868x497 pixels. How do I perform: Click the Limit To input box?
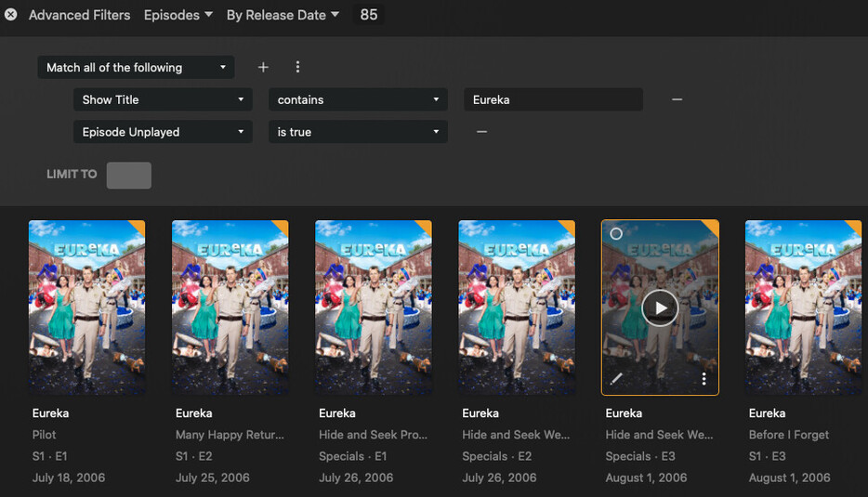click(129, 176)
